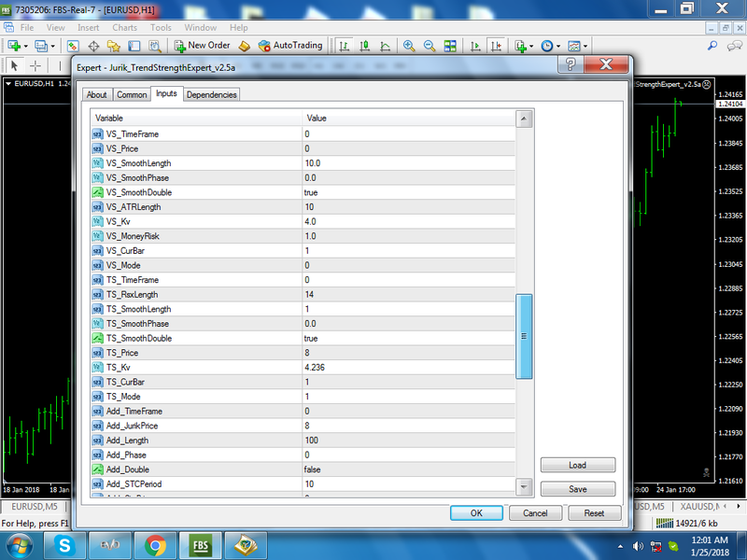Open the Terminal toolbar icon
The width and height of the screenshot is (747, 560).
click(134, 46)
